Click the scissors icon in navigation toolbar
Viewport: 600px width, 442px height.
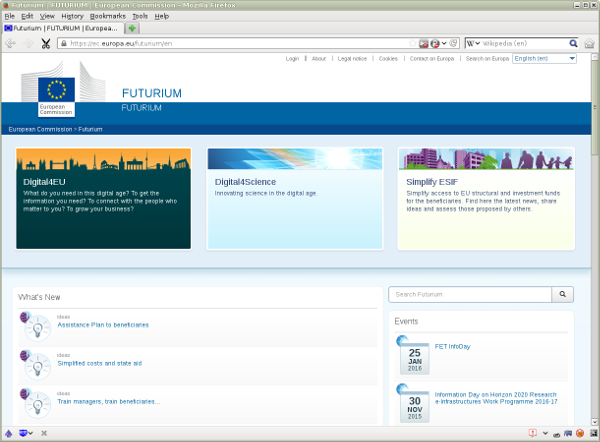pos(46,44)
